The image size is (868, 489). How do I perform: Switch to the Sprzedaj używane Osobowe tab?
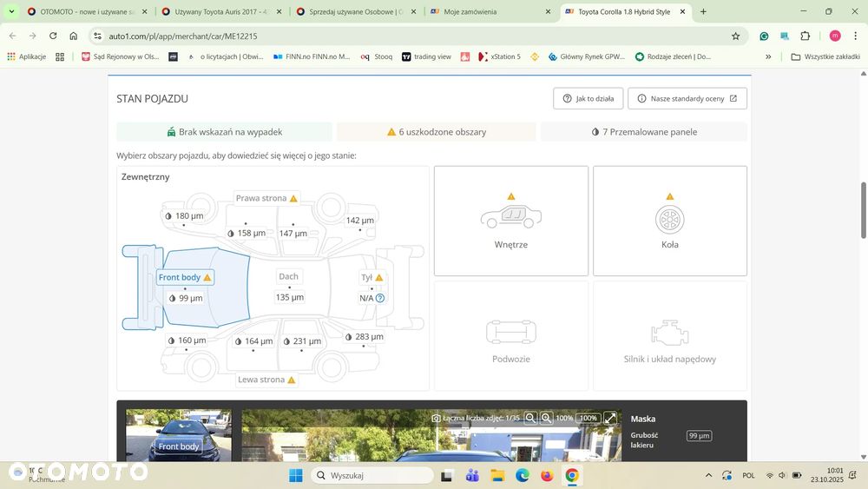point(356,11)
